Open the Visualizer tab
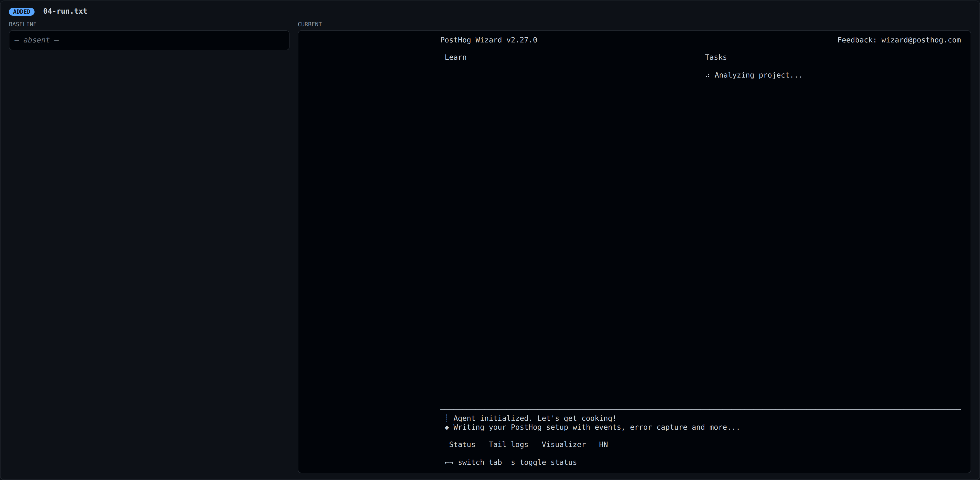The image size is (980, 480). [564, 445]
